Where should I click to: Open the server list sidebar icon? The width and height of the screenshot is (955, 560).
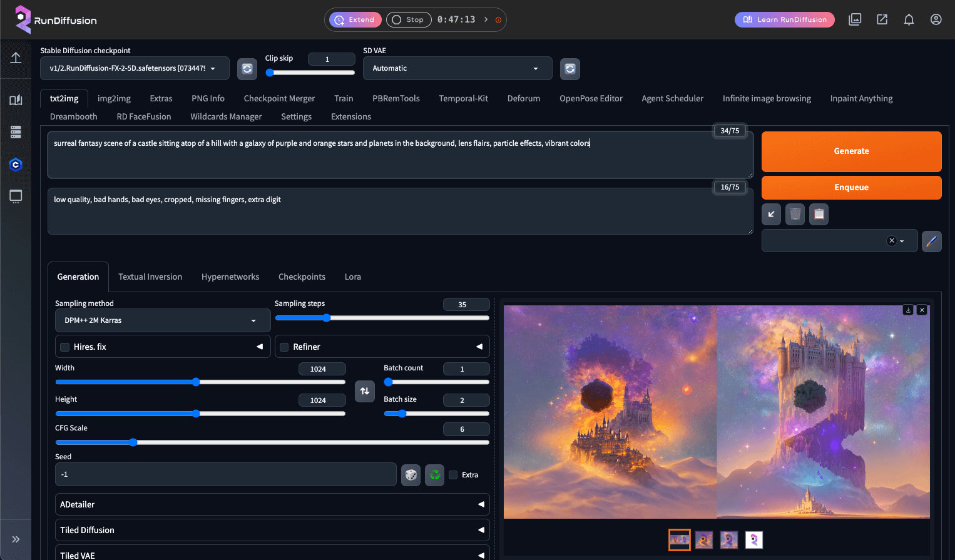16,132
